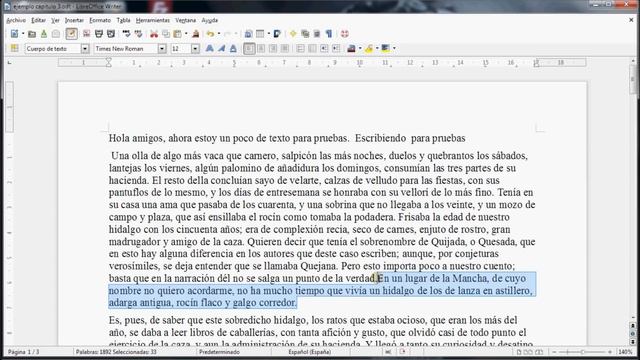Click the Palabras word count status field

(116, 352)
